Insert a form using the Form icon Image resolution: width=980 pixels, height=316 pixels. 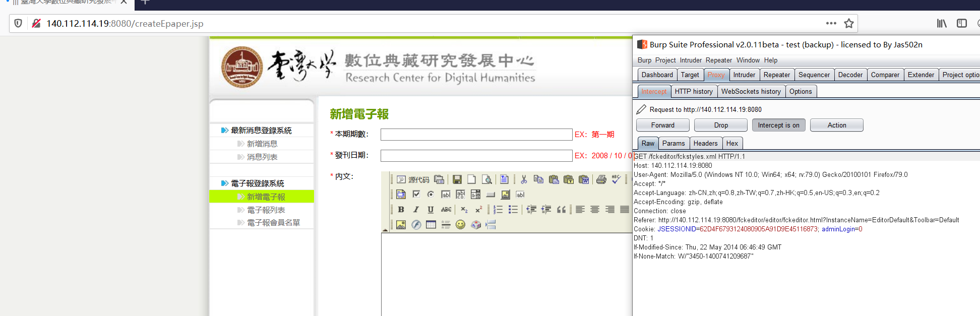click(x=401, y=195)
